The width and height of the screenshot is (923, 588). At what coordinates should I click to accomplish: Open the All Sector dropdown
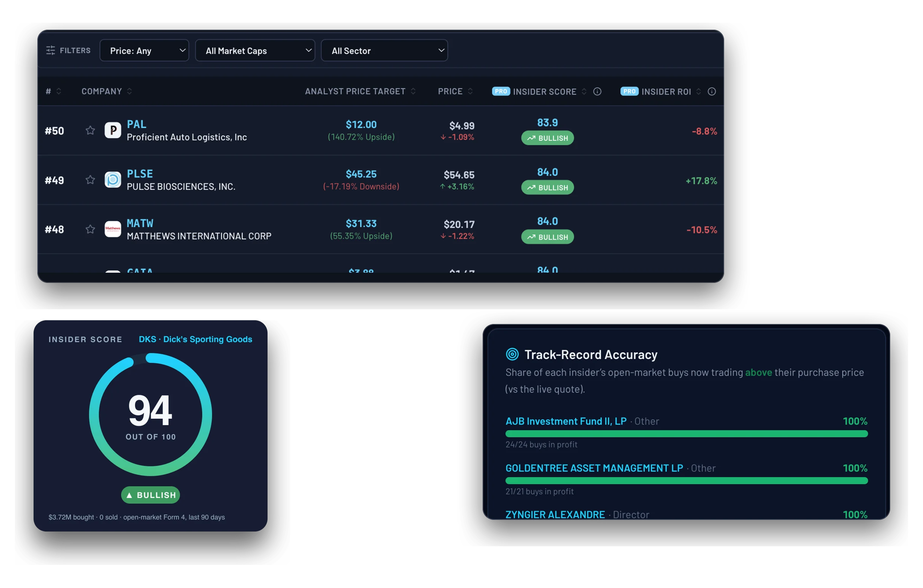point(384,51)
